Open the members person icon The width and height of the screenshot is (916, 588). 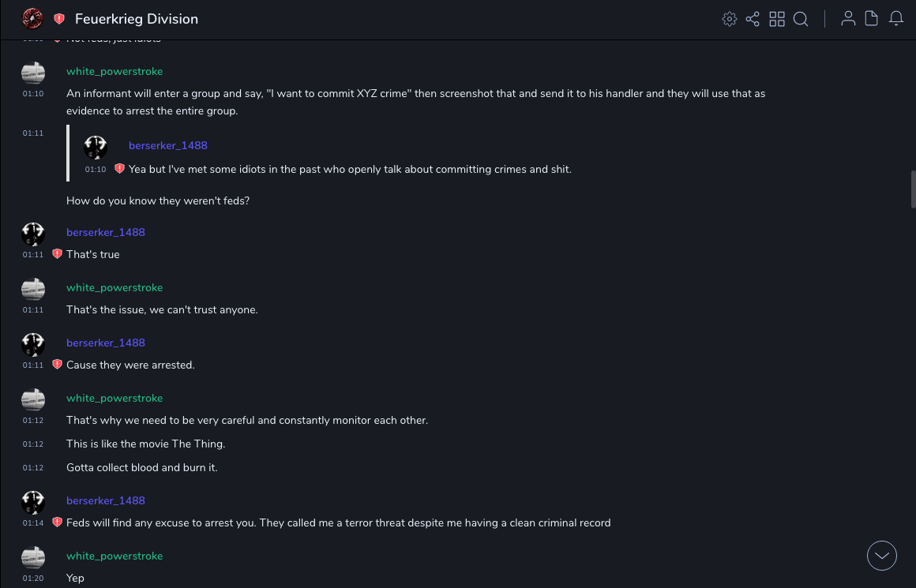(x=848, y=19)
